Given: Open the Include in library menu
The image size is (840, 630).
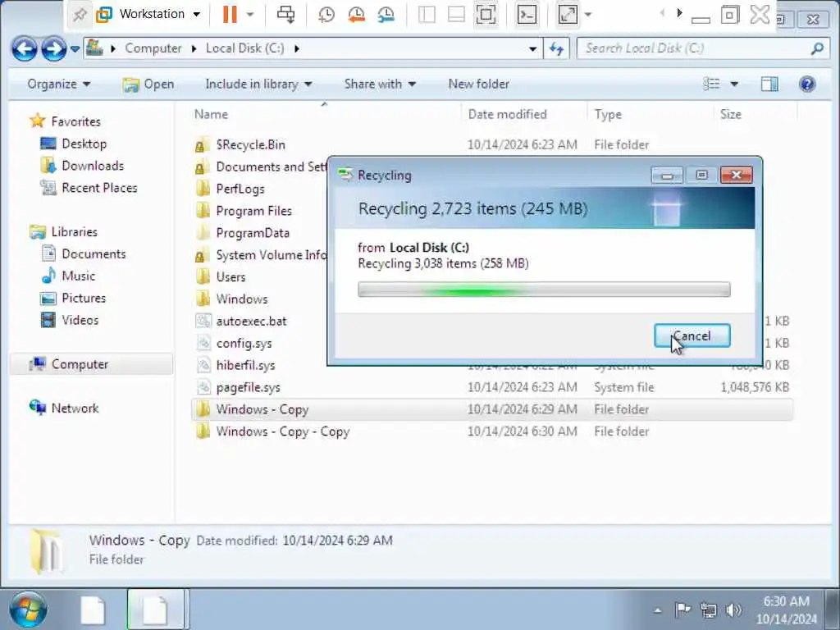Looking at the screenshot, I should pos(258,84).
